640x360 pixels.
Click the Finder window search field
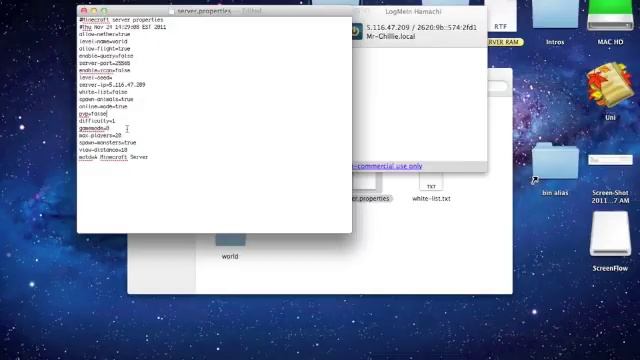498,86
